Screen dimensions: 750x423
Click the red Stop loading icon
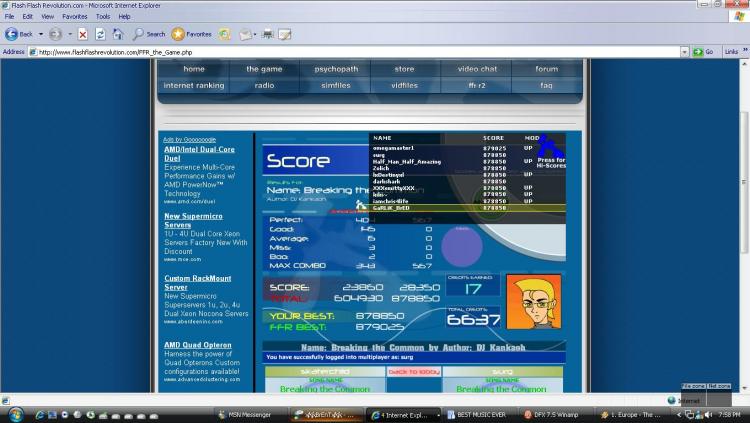point(83,34)
